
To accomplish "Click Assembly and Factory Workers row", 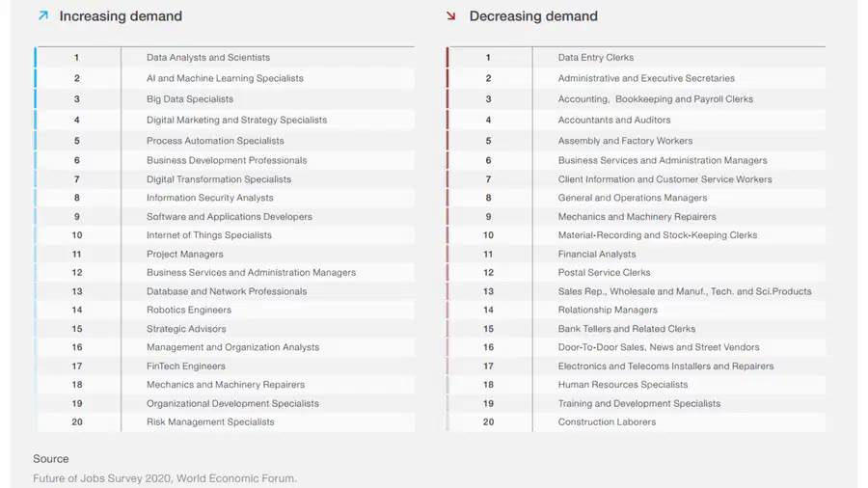I will click(637, 141).
